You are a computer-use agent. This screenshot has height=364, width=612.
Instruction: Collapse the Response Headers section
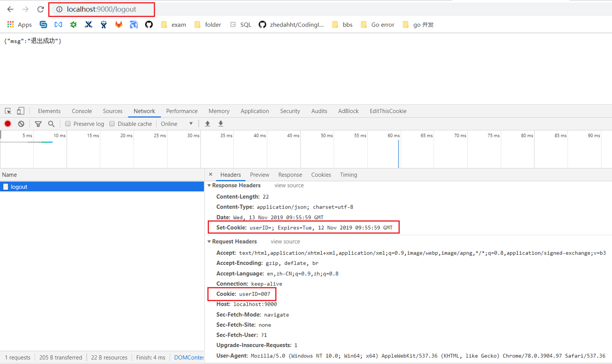[x=210, y=185]
